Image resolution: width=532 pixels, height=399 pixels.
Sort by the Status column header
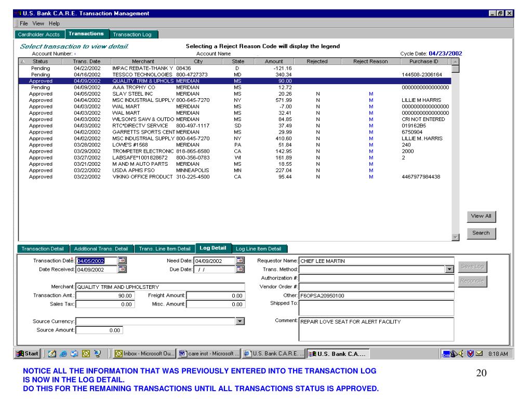tap(41, 61)
